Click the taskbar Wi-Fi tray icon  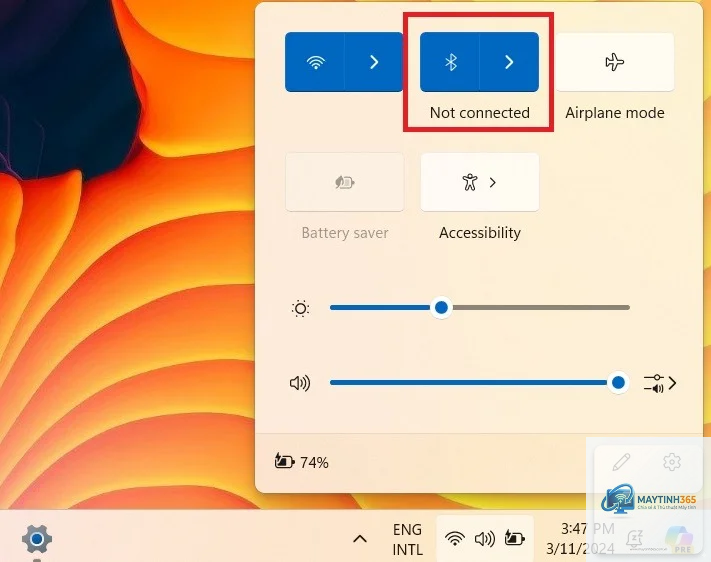[x=455, y=539]
